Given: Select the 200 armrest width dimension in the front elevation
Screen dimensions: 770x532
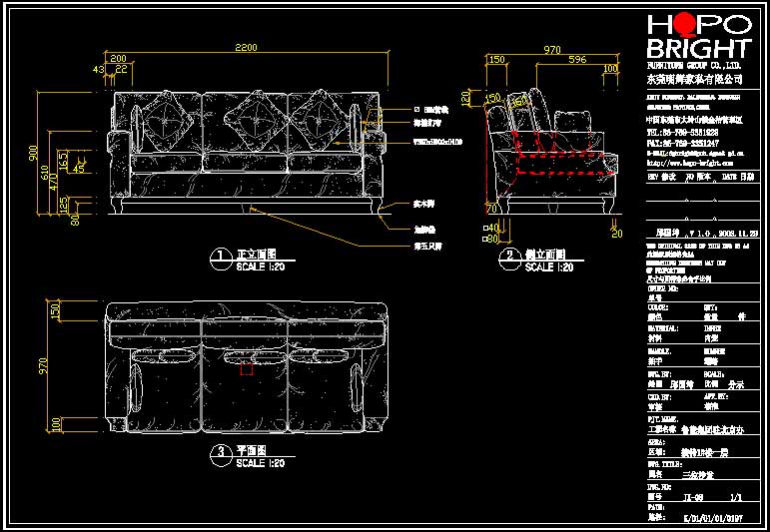Looking at the screenshot, I should [x=118, y=59].
